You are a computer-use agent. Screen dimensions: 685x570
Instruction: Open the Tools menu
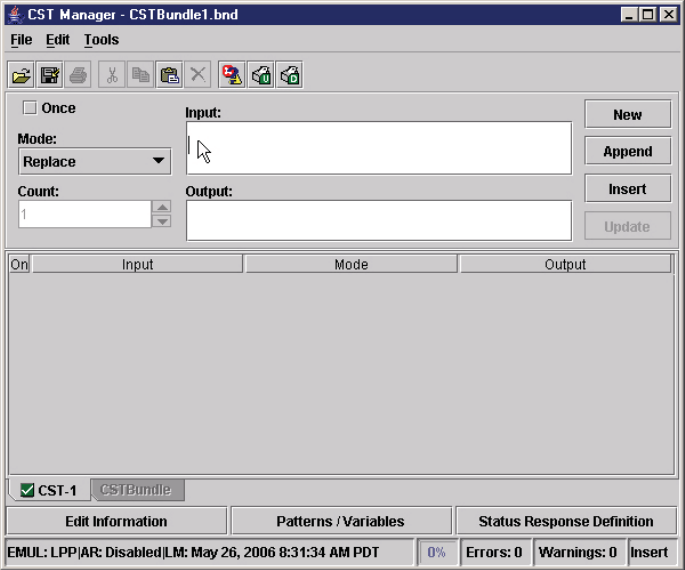[x=101, y=40]
